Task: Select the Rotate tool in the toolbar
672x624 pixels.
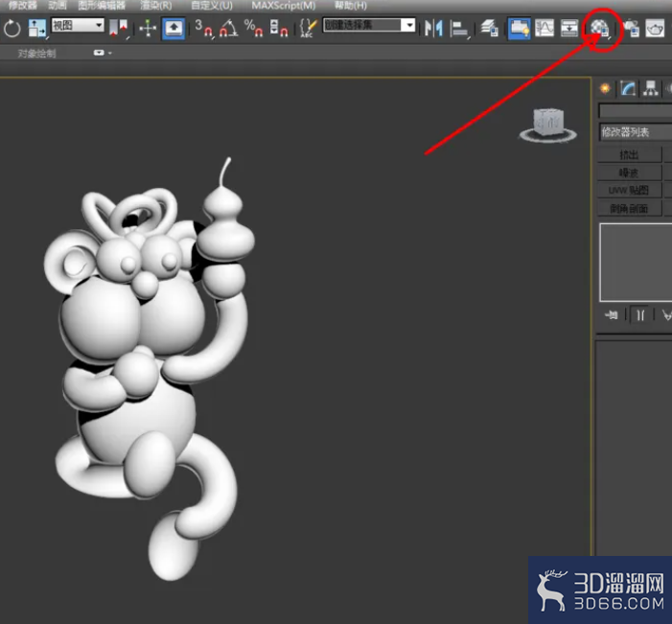Action: click(x=12, y=29)
